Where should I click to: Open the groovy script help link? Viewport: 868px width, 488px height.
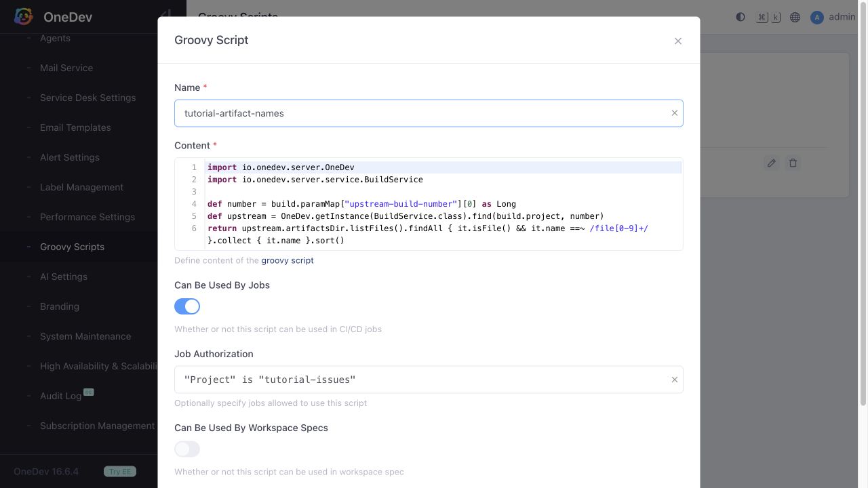pos(288,260)
